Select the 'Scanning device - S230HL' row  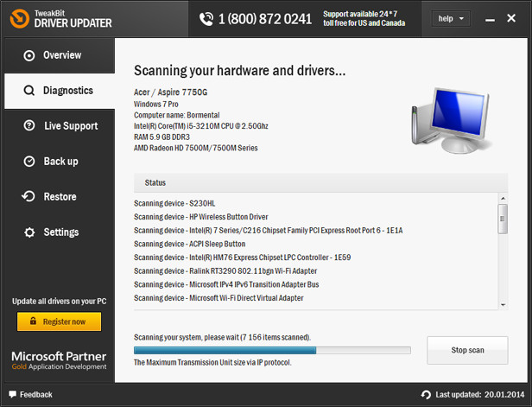coord(315,203)
